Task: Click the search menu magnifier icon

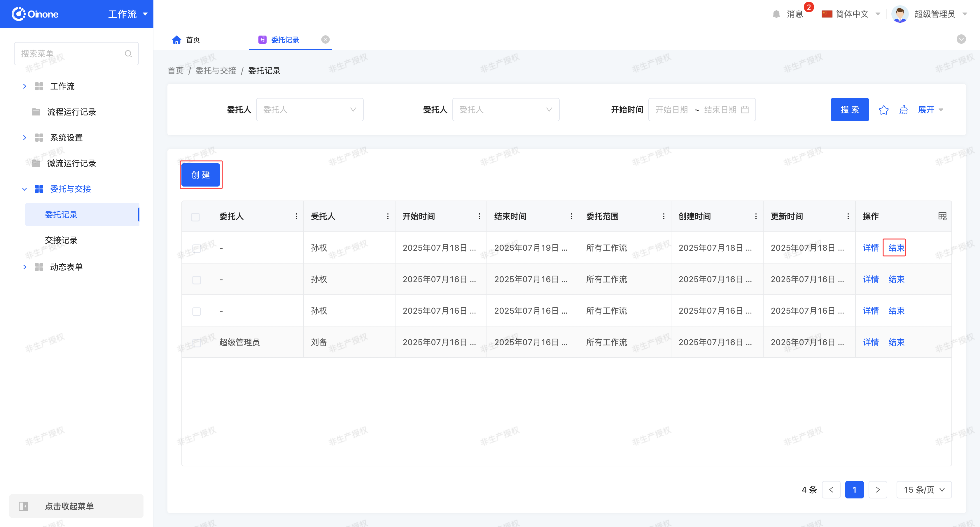Action: tap(128, 54)
